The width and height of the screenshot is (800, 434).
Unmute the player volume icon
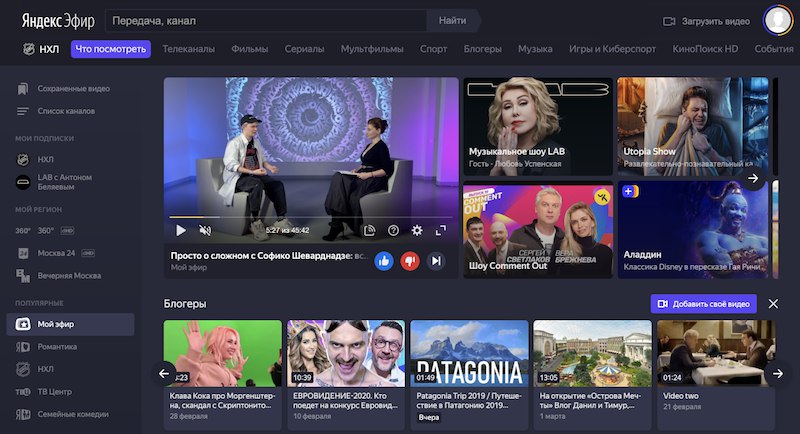[x=205, y=231]
